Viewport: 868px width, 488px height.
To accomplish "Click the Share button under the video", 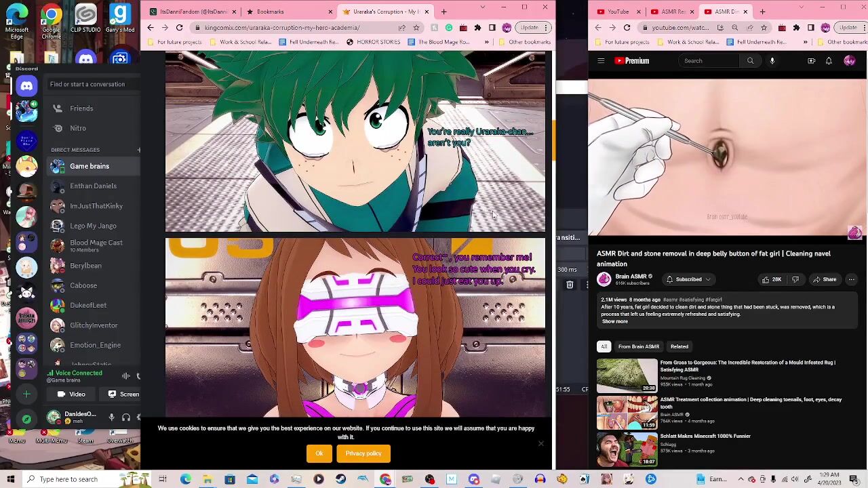I will [825, 279].
